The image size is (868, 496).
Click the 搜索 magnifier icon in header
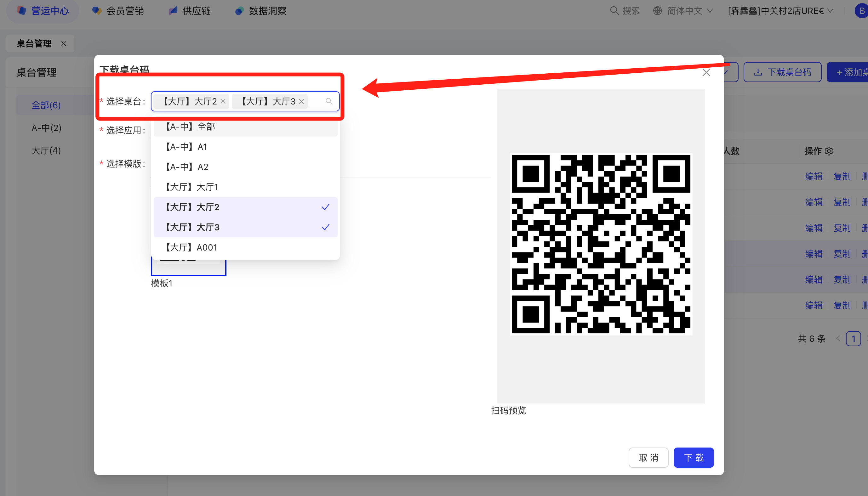(614, 11)
